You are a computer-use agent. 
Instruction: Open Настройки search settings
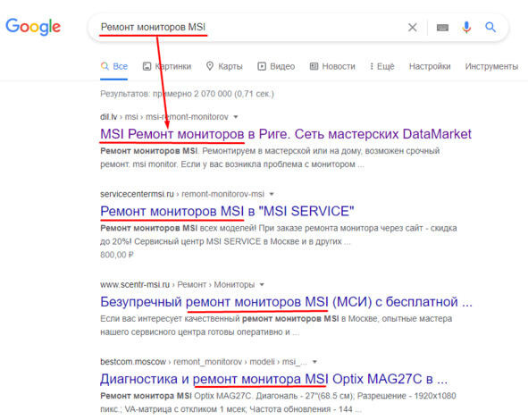430,66
